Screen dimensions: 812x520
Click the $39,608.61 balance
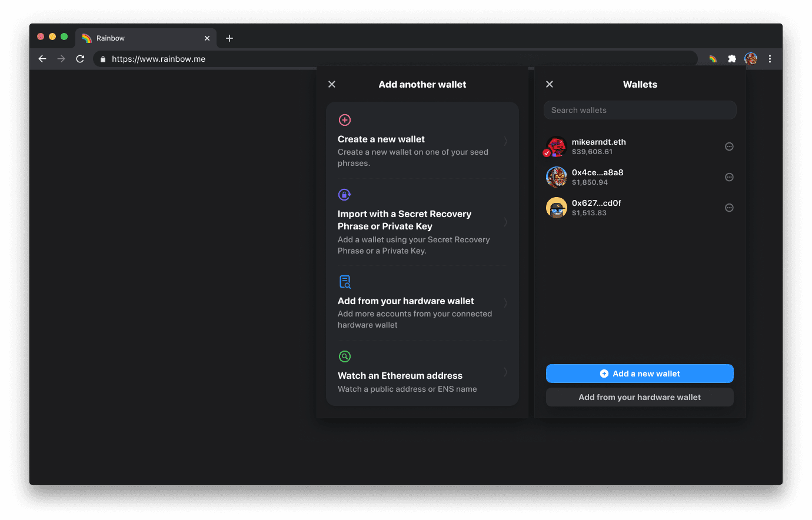pyautogui.click(x=592, y=152)
